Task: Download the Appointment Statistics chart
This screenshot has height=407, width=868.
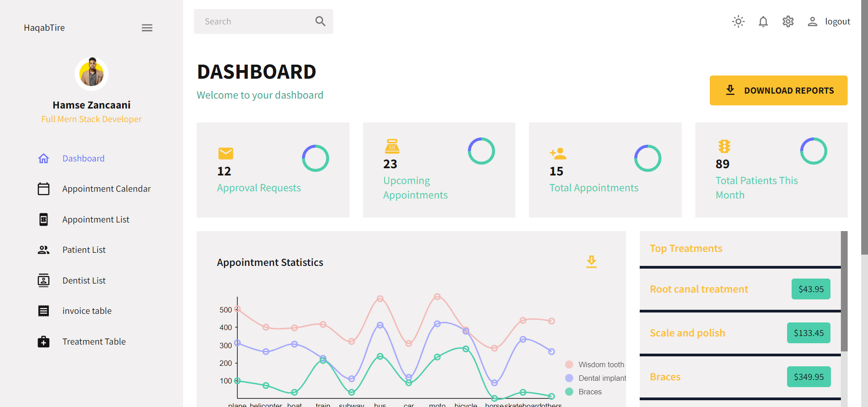Action: click(591, 262)
